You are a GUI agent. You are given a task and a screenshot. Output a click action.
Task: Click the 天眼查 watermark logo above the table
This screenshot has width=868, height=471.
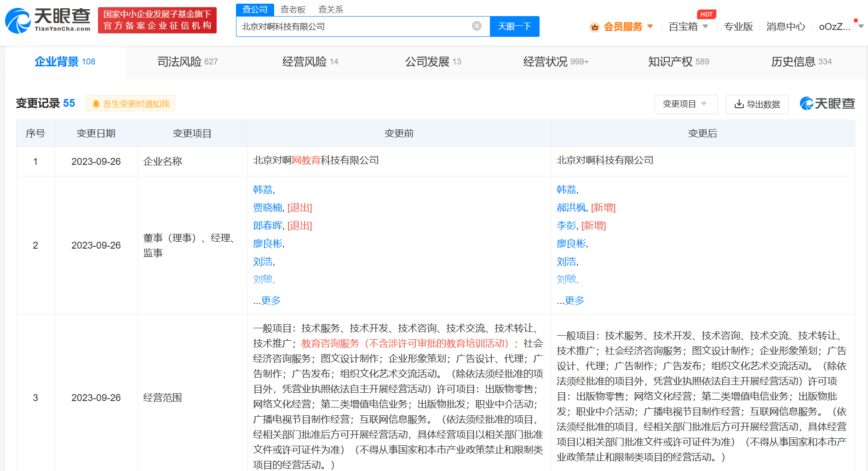tap(827, 104)
